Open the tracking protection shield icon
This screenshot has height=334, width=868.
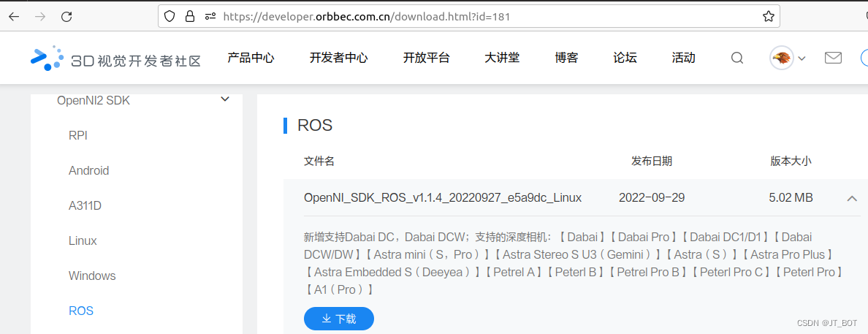click(x=170, y=16)
